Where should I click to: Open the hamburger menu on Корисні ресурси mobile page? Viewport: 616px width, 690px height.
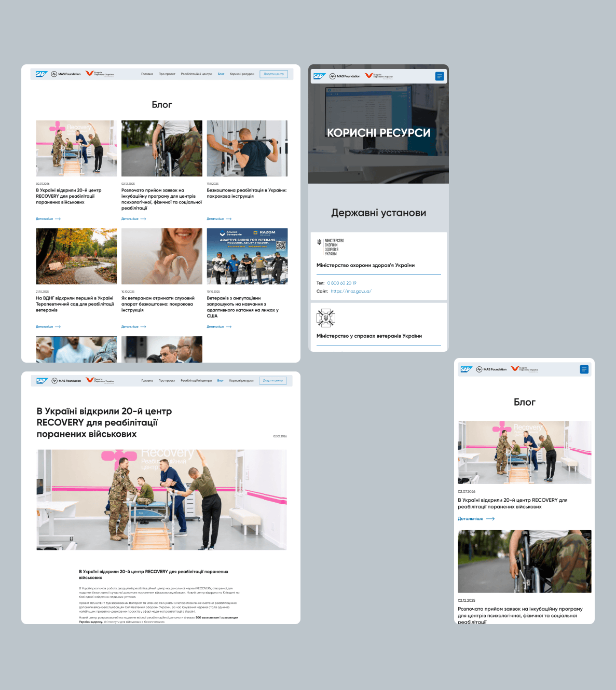(440, 76)
